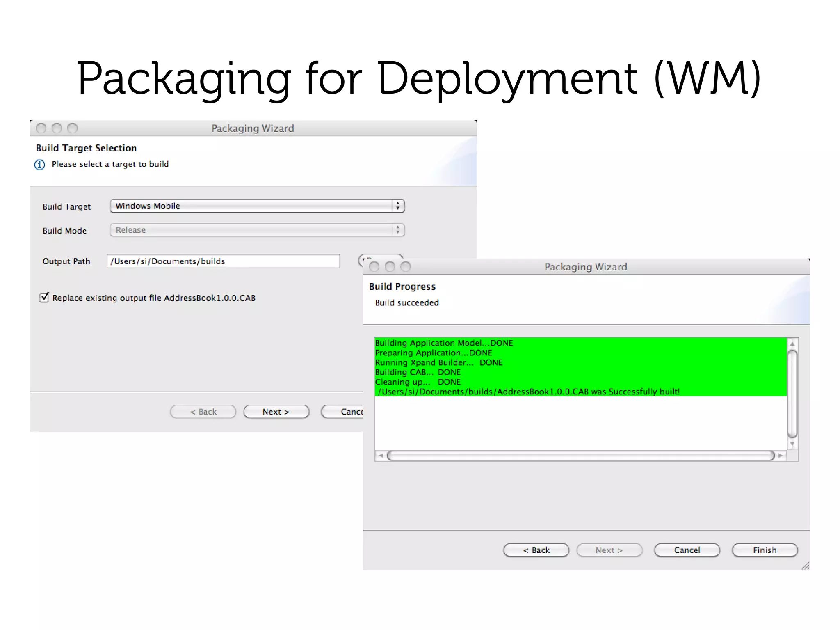Image resolution: width=840 pixels, height=630 pixels.
Task: Click the Packaging Wizard title bar of Build Target window
Action: pyautogui.click(x=253, y=128)
